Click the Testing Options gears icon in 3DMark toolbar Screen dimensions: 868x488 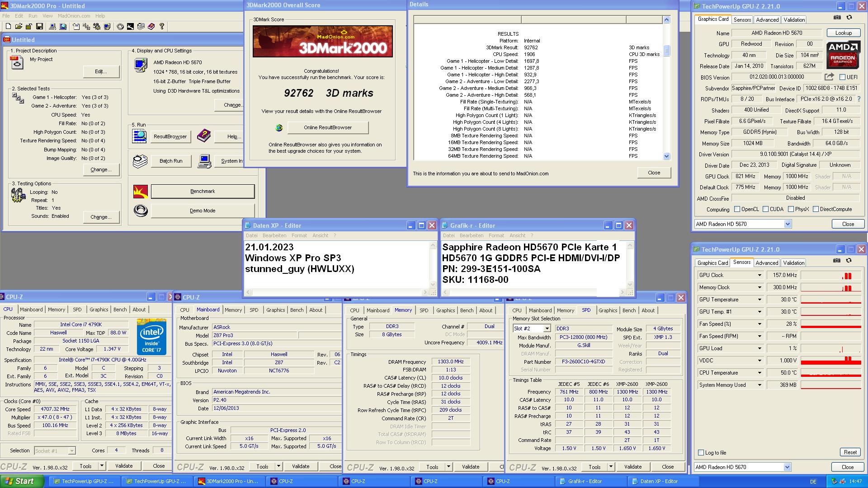(97, 27)
